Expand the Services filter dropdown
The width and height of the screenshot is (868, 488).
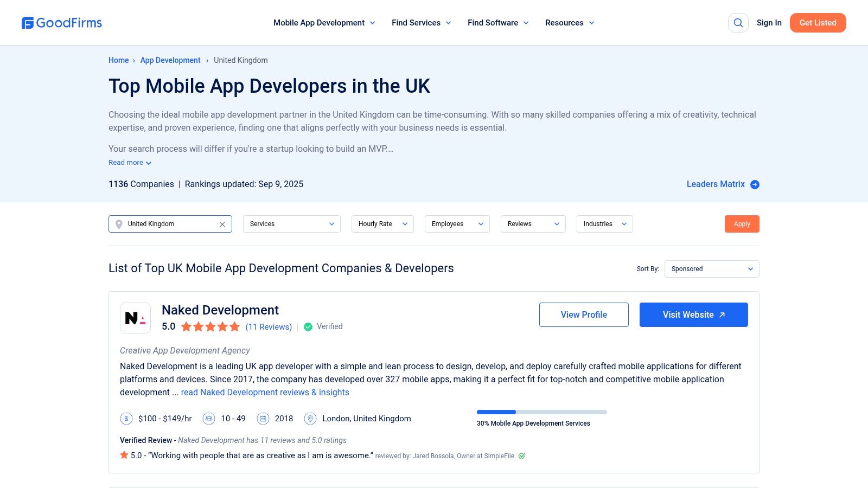291,224
